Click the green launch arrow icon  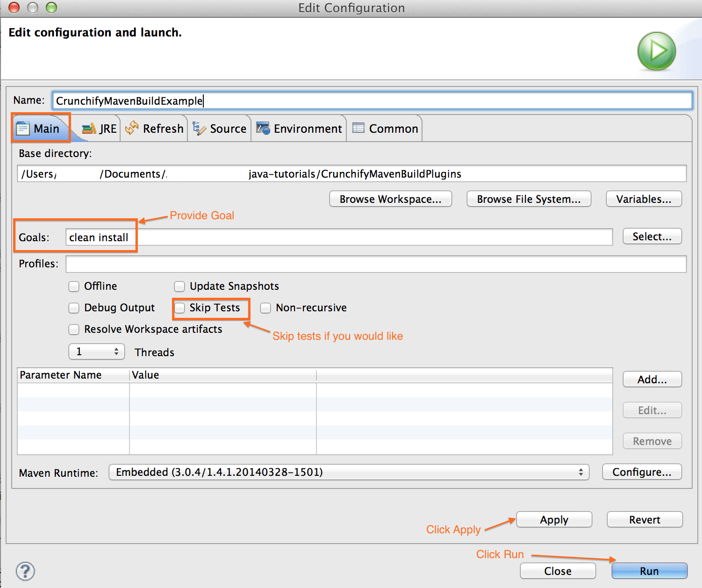[656, 51]
